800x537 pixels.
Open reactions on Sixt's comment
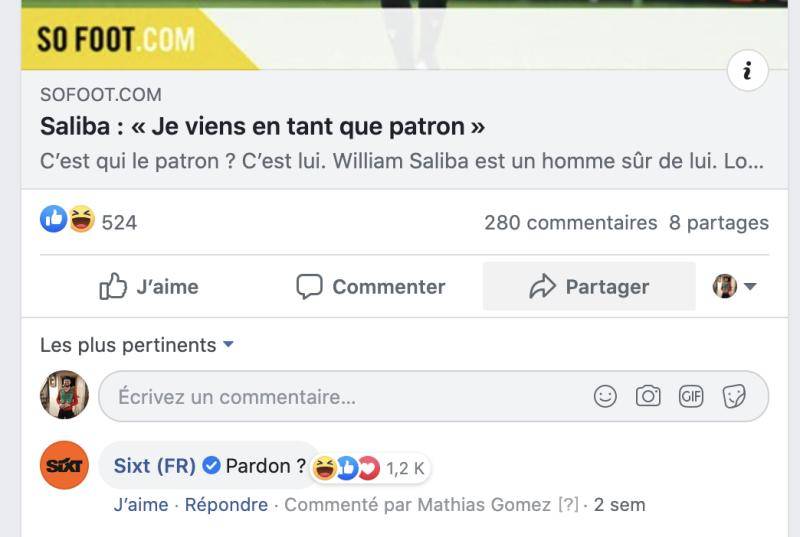point(369,467)
